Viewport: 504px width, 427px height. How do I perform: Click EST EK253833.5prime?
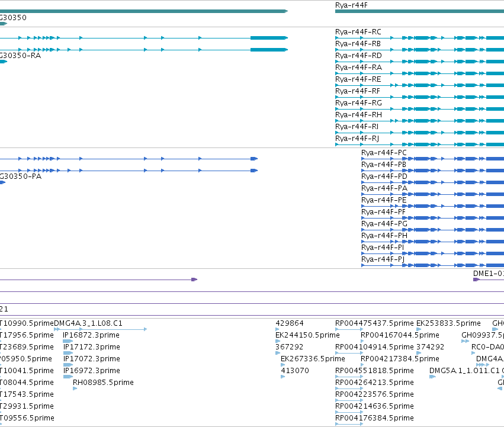coord(448,323)
